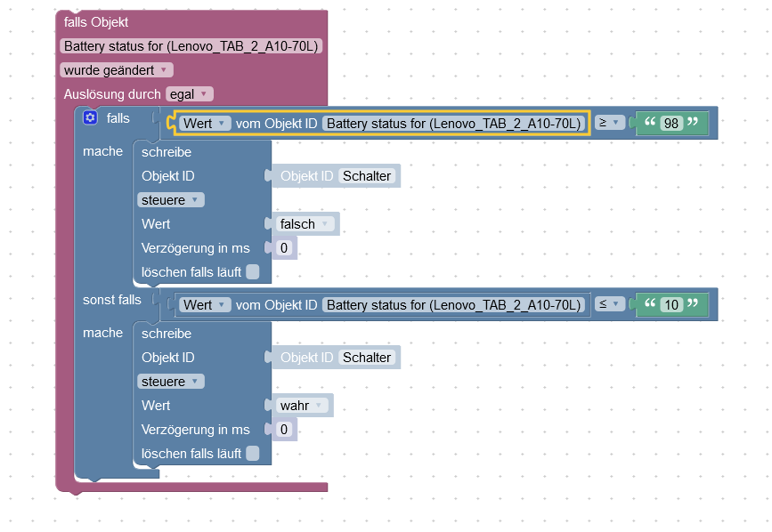
Task: Click the second 'schreibe' block label
Action: [167, 334]
